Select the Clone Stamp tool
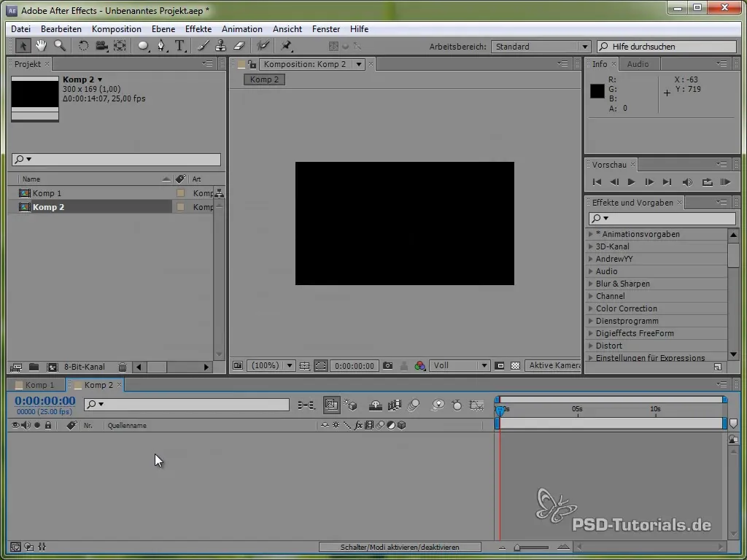The width and height of the screenshot is (747, 560). click(x=220, y=46)
